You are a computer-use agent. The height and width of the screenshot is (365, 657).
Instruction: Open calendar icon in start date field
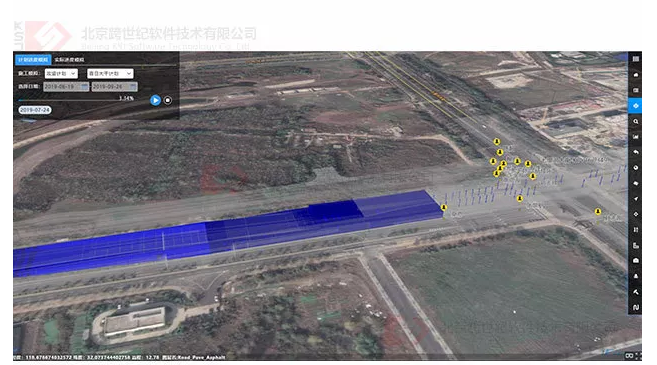coord(85,86)
